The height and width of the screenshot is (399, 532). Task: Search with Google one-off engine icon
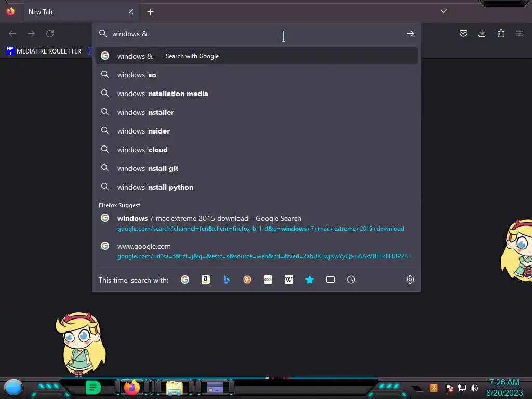click(x=185, y=280)
